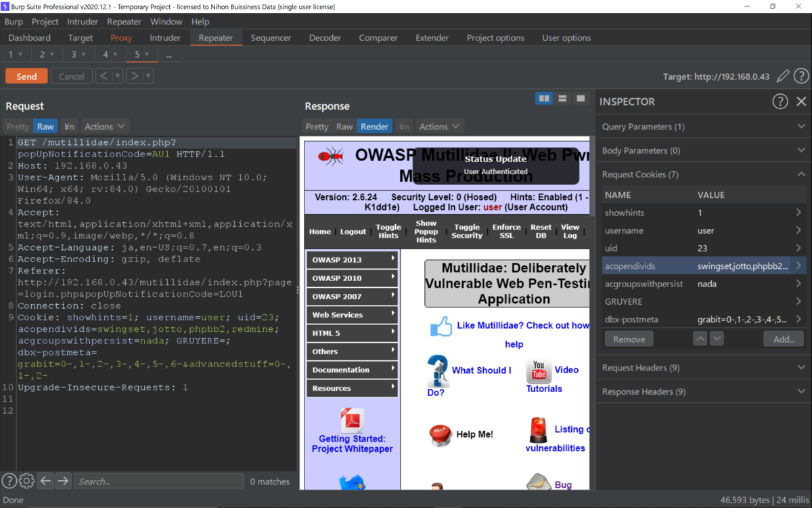Switch response view to Raw
The image size is (812, 508).
coord(344,127)
